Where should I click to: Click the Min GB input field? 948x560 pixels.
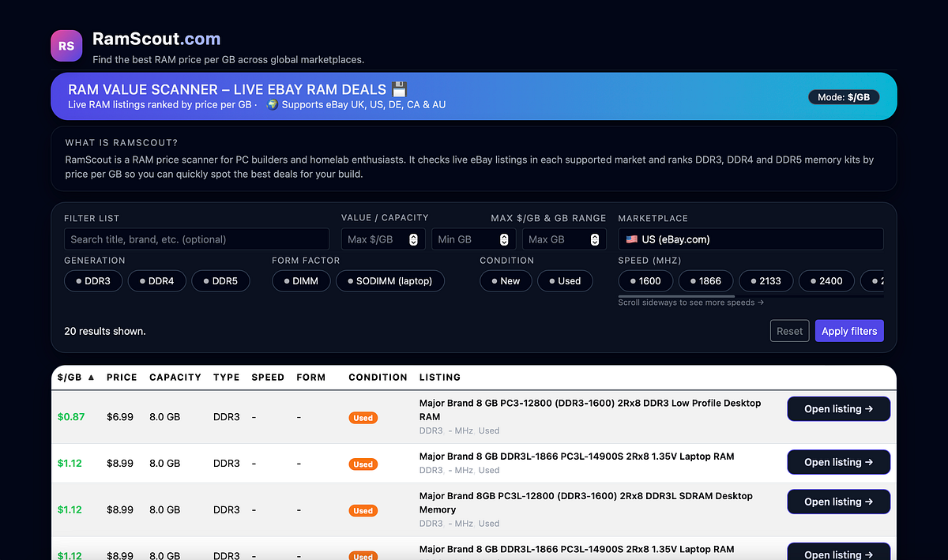click(474, 239)
